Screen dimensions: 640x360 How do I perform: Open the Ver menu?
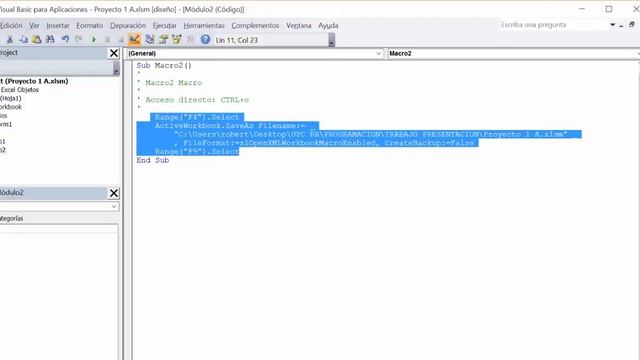point(34,25)
